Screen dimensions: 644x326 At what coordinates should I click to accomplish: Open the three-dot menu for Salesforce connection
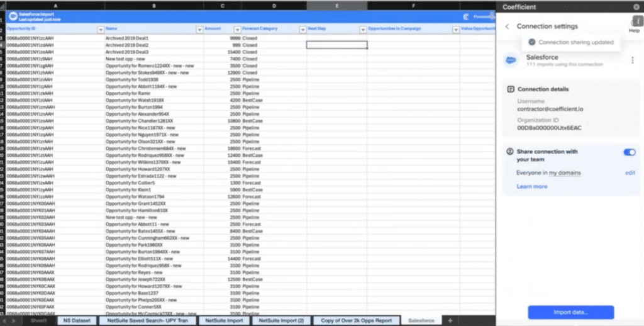633,60
